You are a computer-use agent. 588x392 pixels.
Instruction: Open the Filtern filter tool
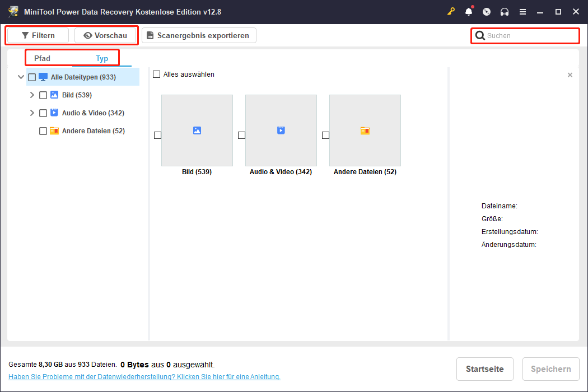click(37, 35)
